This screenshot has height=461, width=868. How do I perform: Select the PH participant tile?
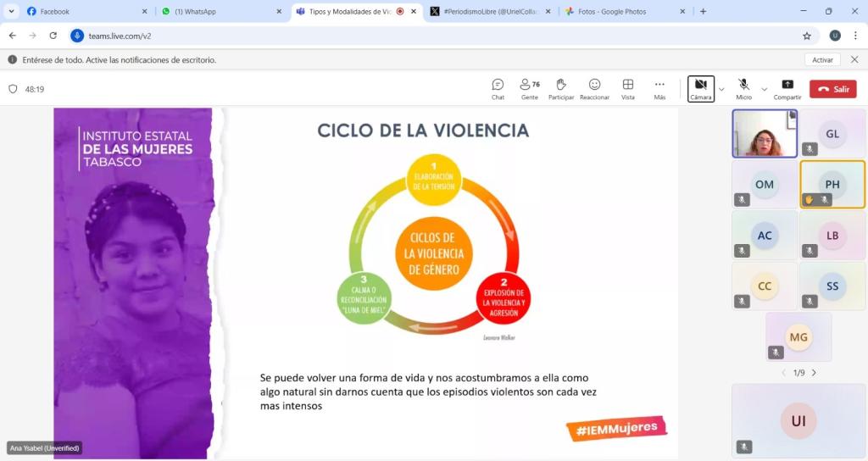coord(832,184)
